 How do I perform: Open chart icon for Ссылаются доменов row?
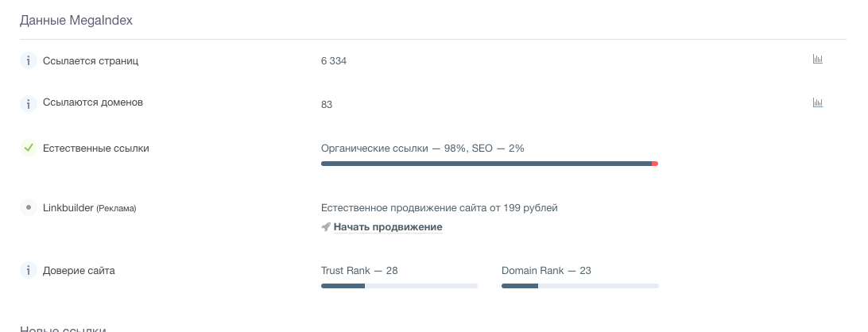click(817, 102)
